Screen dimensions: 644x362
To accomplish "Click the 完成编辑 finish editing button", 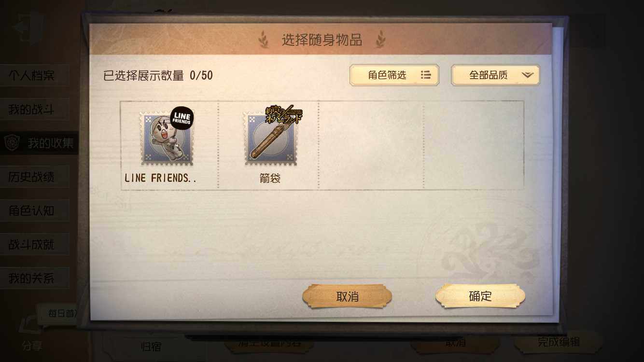I will pos(559,342).
